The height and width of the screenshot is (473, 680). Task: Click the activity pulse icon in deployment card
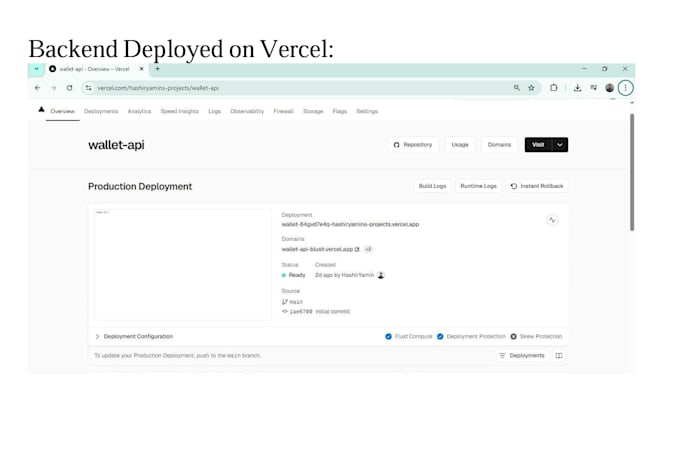tap(552, 220)
